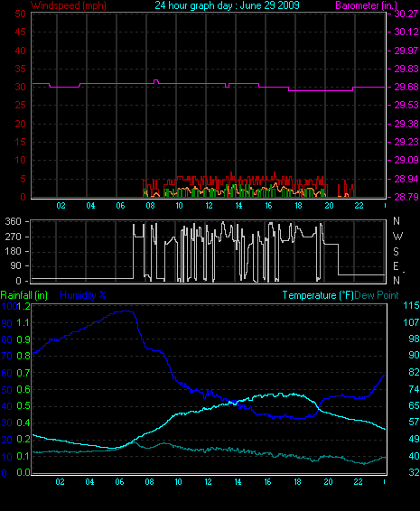The height and width of the screenshot is (511, 420).
Task: Click hour 06 under the temperature graph
Action: pyautogui.click(x=119, y=482)
